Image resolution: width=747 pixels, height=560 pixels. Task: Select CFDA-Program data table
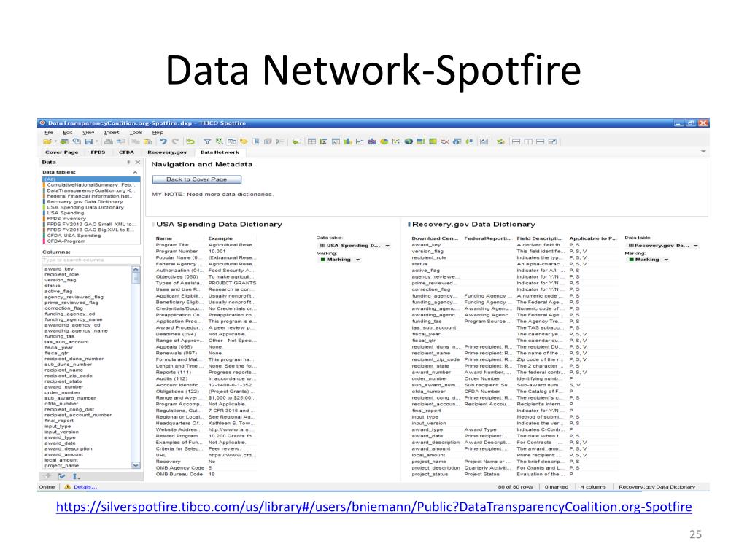pyautogui.click(x=91, y=241)
